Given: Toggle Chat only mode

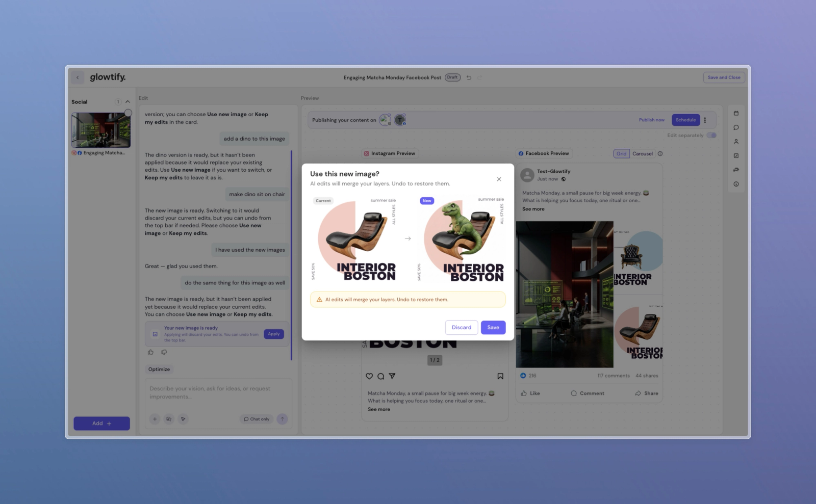Looking at the screenshot, I should pyautogui.click(x=257, y=419).
